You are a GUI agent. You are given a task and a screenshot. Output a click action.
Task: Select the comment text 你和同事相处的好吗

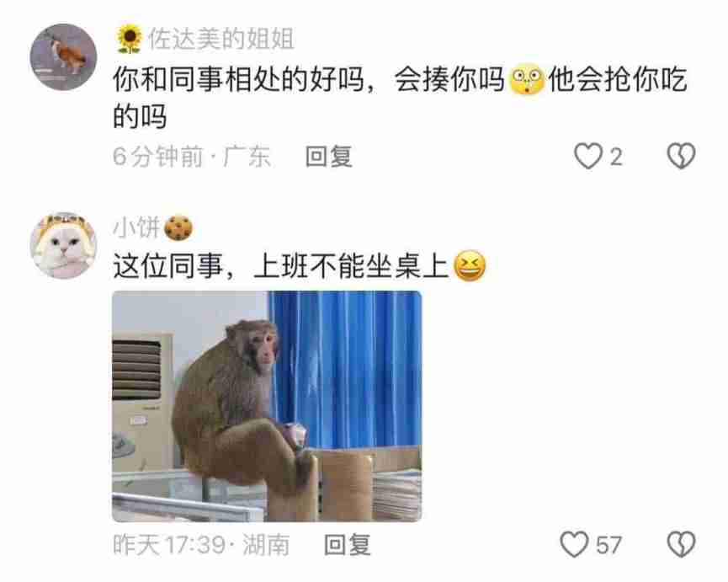point(238,79)
